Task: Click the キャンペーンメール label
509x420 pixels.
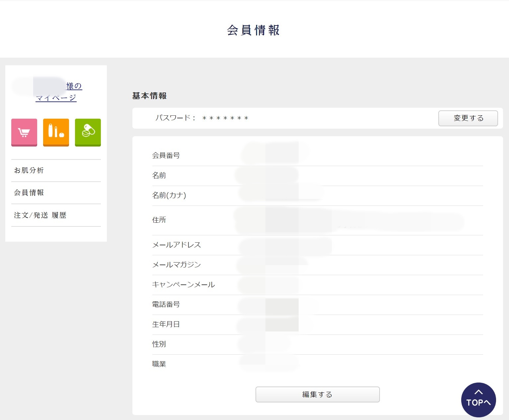Action: 183,284
